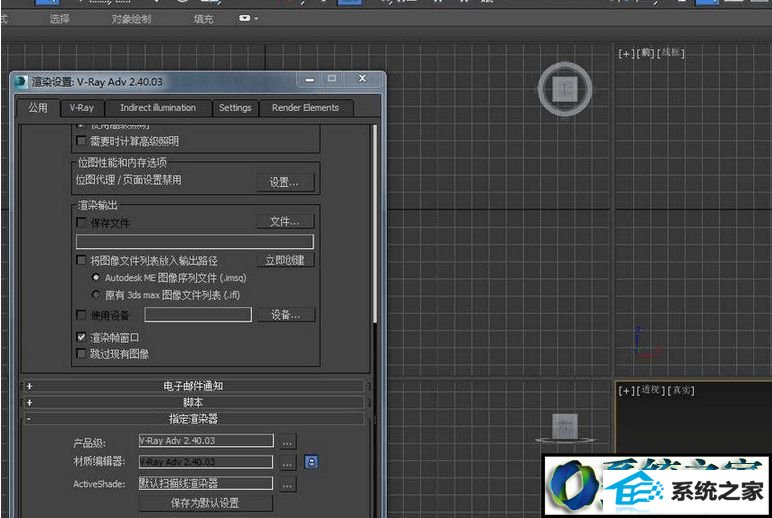
Task: Switch to the 公用 tab
Action: [x=38, y=108]
